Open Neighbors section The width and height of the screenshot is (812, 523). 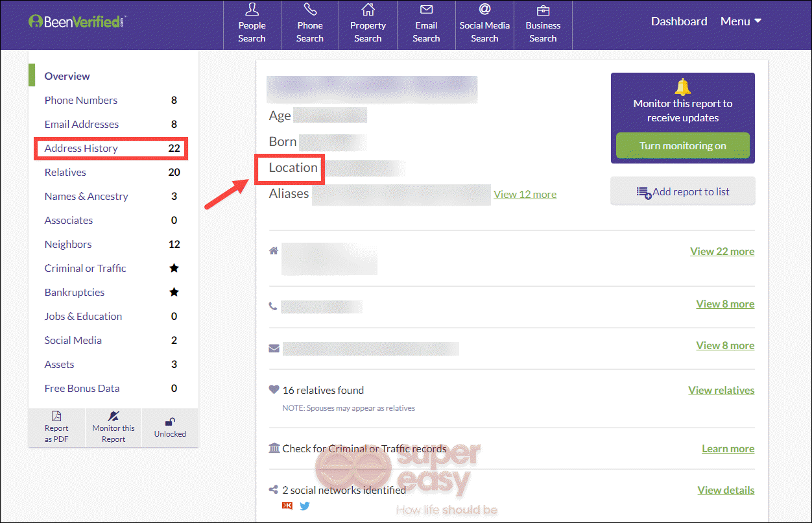pos(68,244)
